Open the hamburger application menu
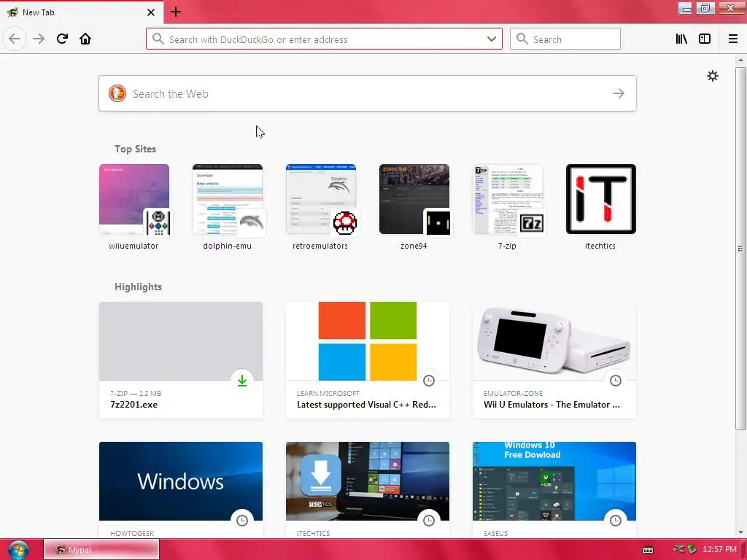The image size is (747, 560). [732, 39]
